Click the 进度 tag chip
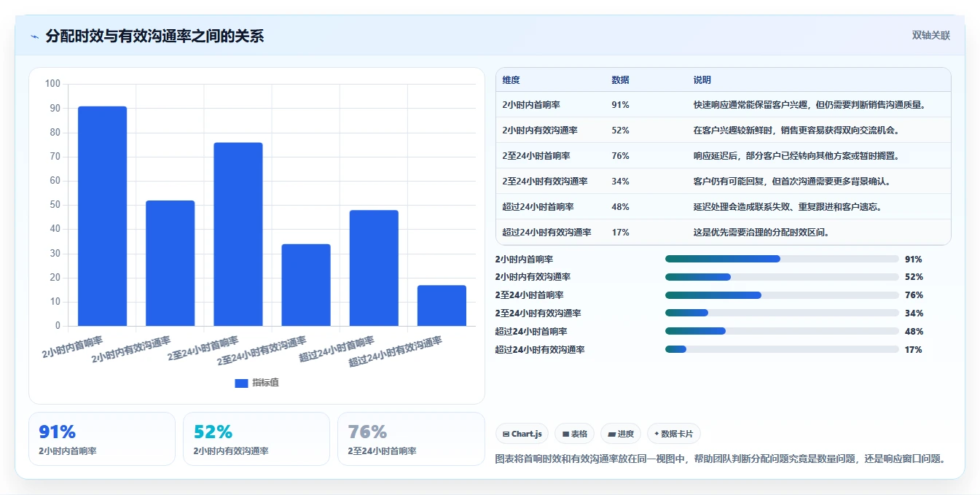 point(621,434)
